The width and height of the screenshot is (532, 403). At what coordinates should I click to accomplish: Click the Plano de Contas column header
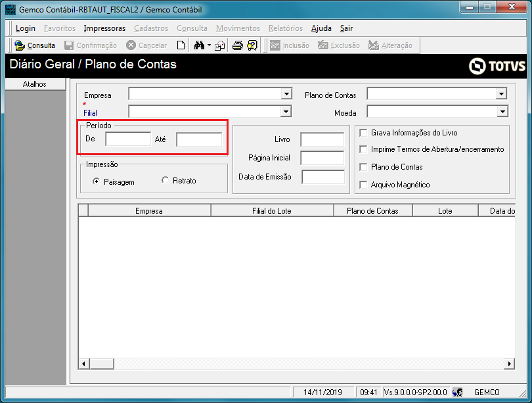pos(373,211)
